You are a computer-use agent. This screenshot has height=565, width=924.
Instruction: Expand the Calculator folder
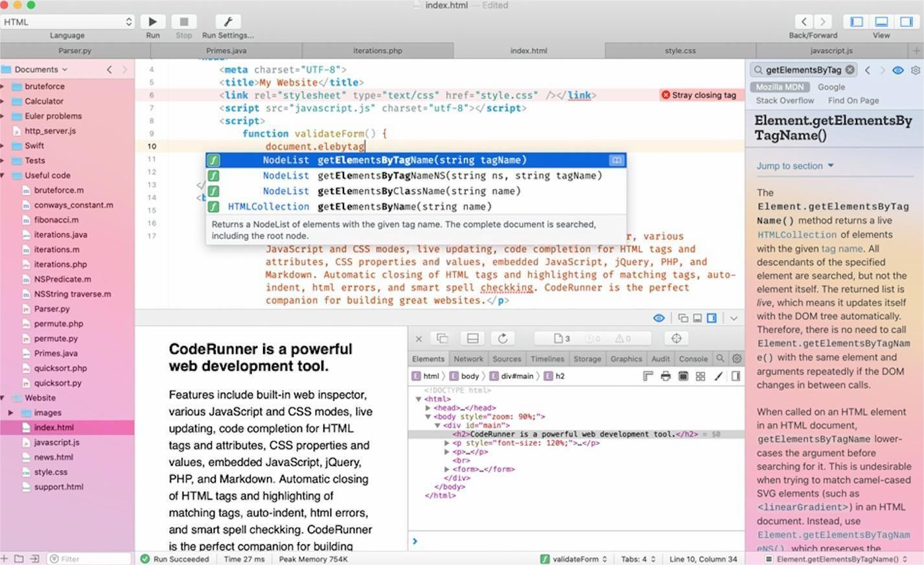click(3, 101)
